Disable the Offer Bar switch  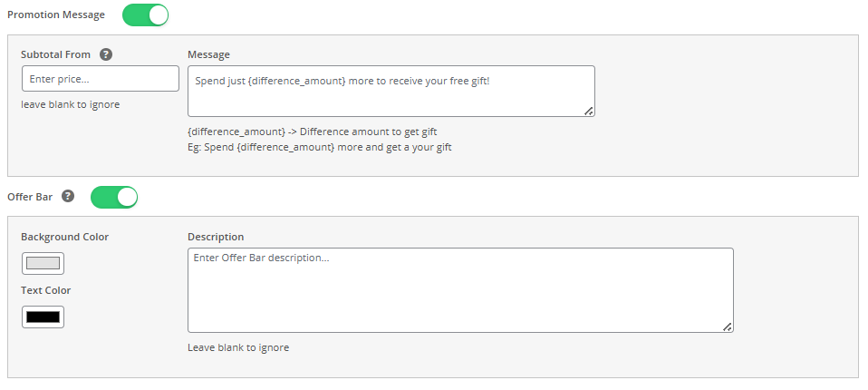tap(114, 197)
